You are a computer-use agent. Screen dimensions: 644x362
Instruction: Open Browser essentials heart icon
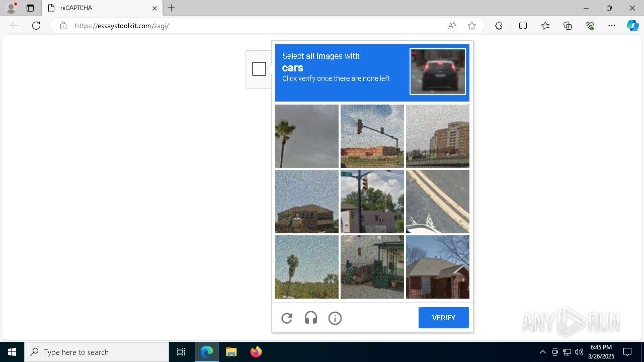click(590, 26)
